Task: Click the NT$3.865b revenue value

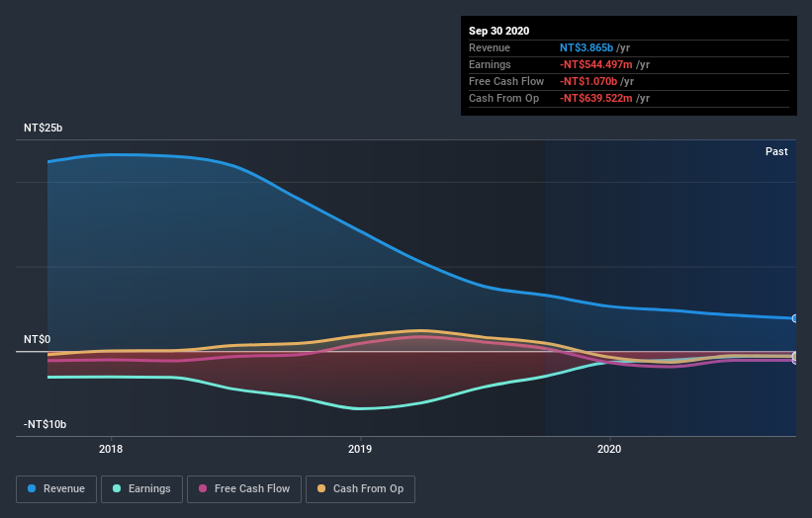Action: (x=586, y=47)
